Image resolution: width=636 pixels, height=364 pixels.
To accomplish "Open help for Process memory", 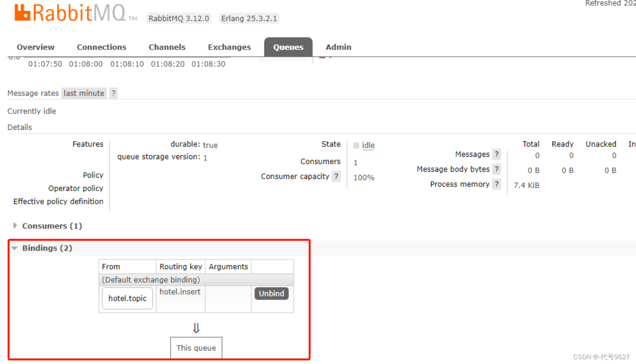I will (496, 184).
